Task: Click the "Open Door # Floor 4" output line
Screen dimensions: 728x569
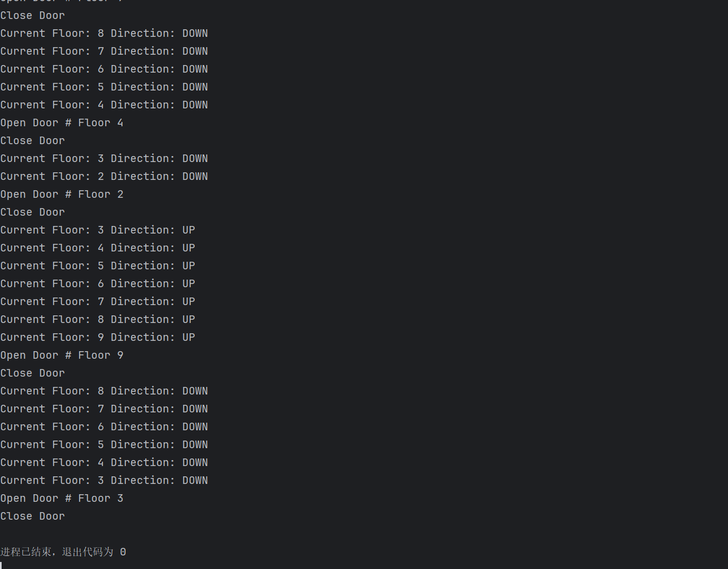Action: pos(62,123)
